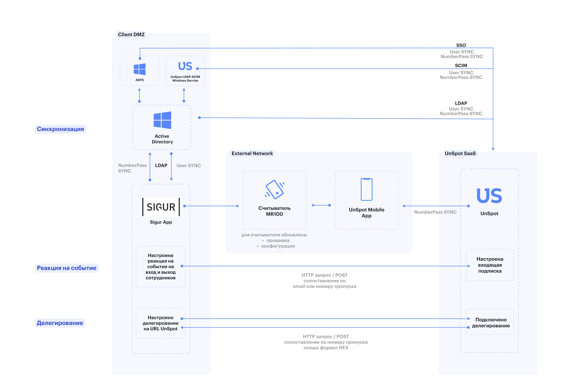
Task: Click the NumberPass SYNC label left of LDAP
Action: [x=132, y=168]
